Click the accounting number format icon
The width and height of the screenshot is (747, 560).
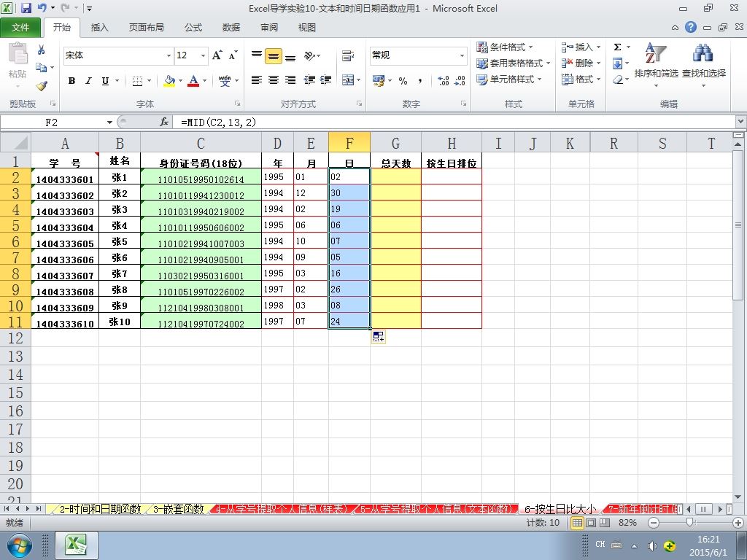[379, 81]
